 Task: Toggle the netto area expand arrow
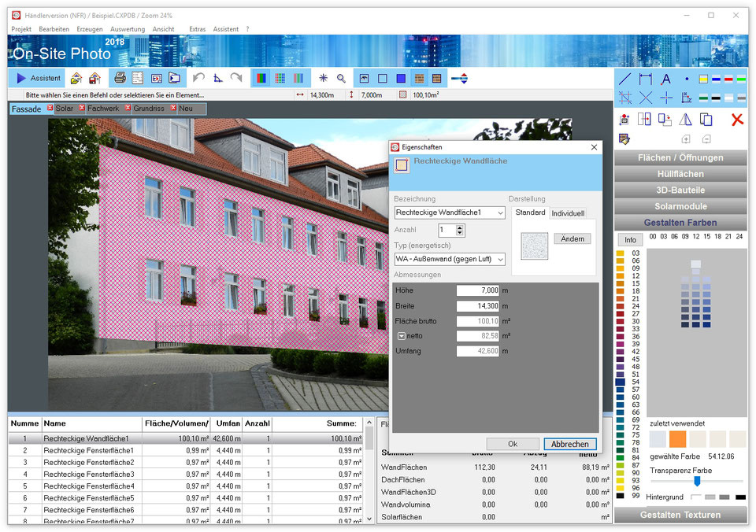point(401,336)
